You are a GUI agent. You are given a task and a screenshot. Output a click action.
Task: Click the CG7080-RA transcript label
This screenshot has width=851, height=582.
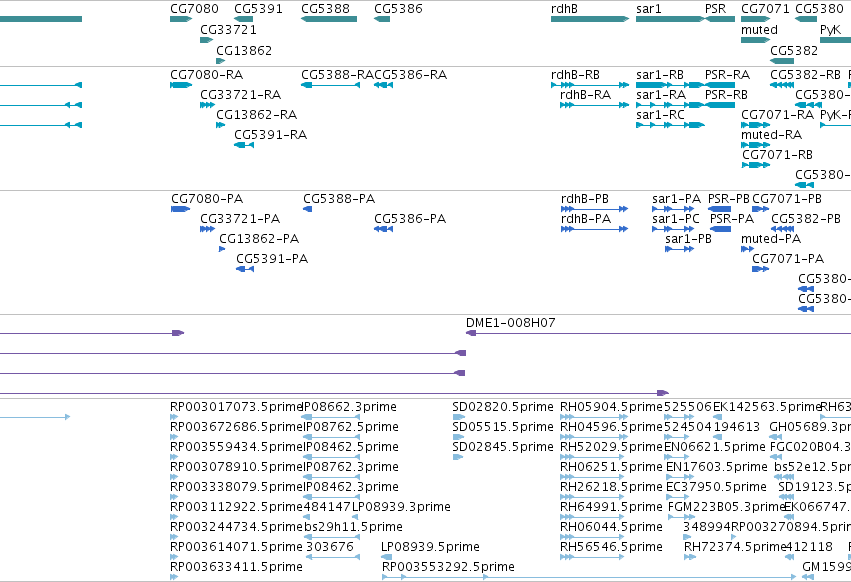tap(207, 75)
